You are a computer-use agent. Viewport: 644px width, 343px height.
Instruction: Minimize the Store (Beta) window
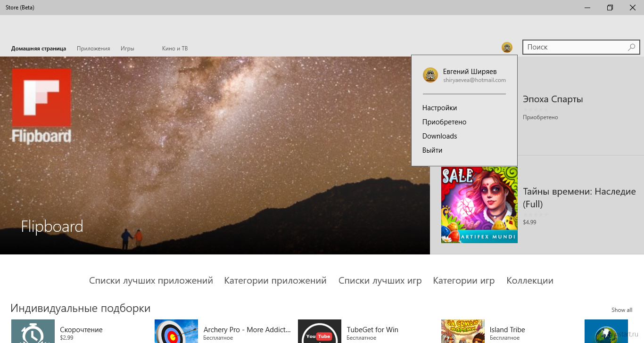(587, 8)
